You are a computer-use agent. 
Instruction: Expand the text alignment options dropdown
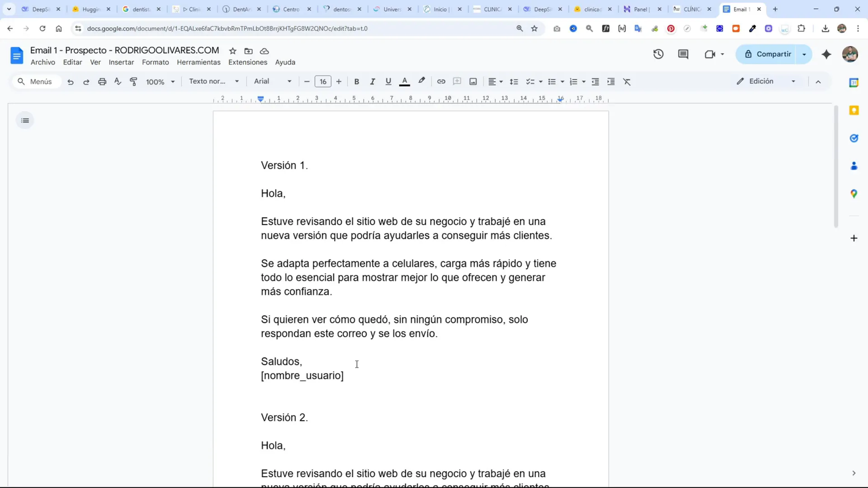(500, 81)
